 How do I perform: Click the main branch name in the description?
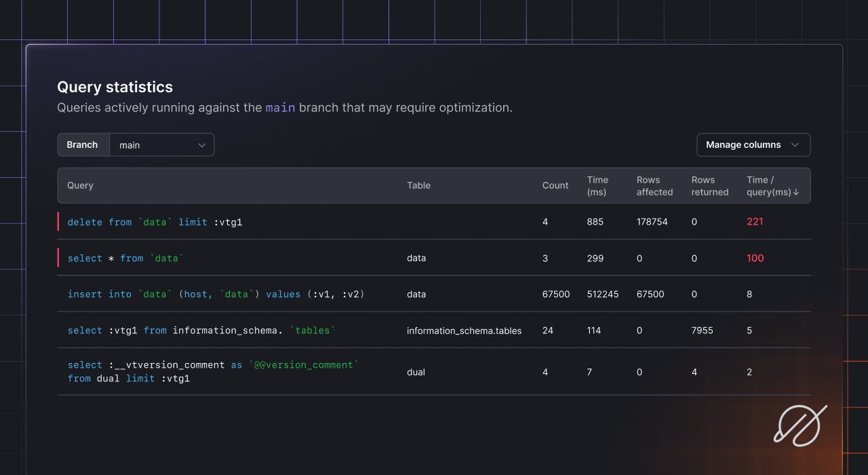pyautogui.click(x=280, y=107)
